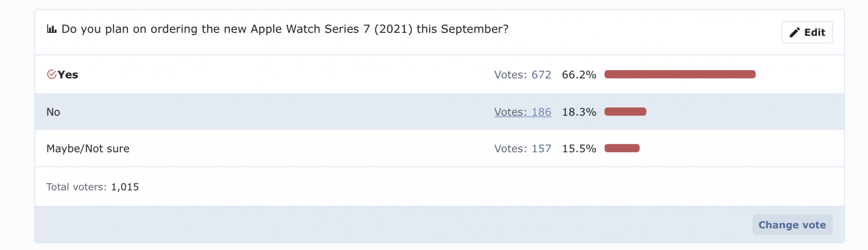This screenshot has height=250, width=868.
Task: Click the Total voters label
Action: coord(76,187)
